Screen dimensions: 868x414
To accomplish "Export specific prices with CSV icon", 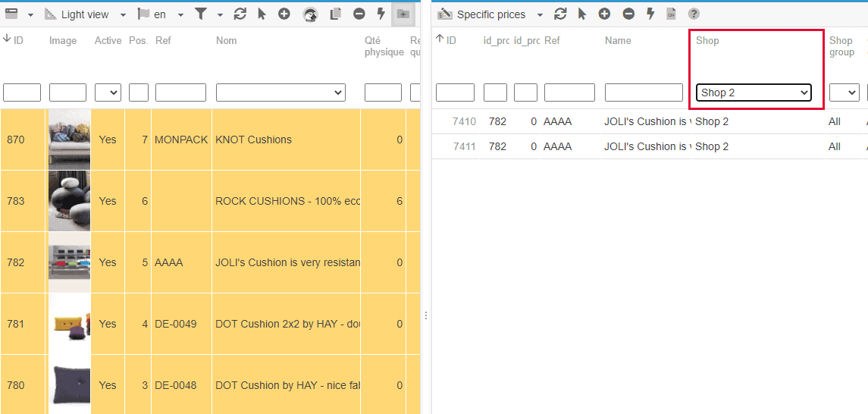I will point(671,14).
